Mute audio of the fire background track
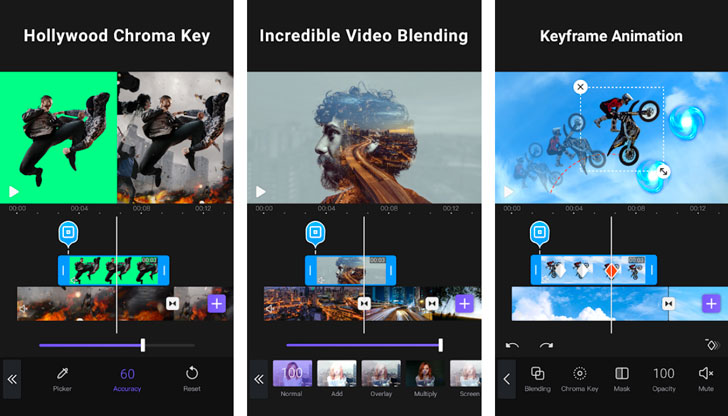728x416 pixels. click(x=23, y=308)
